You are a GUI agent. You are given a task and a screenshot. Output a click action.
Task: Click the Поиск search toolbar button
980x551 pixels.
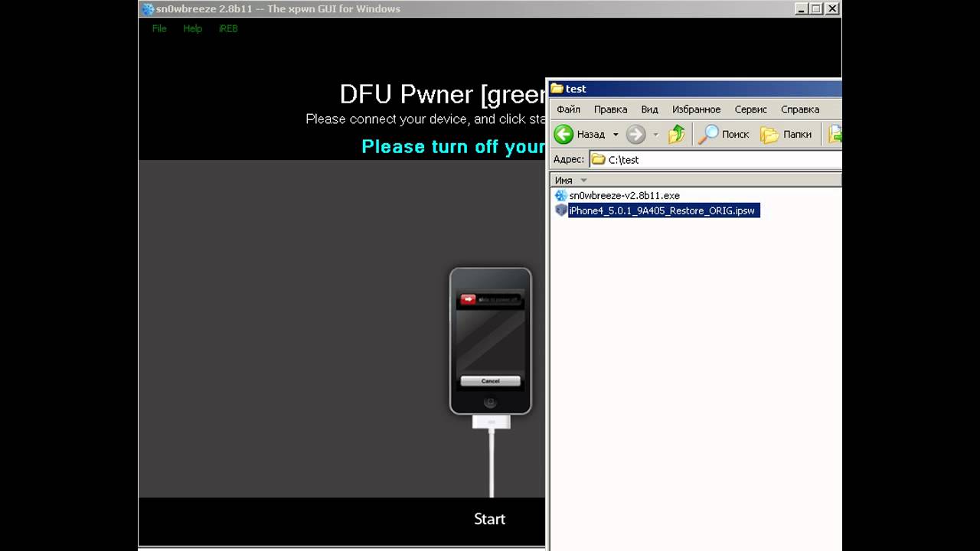click(724, 135)
